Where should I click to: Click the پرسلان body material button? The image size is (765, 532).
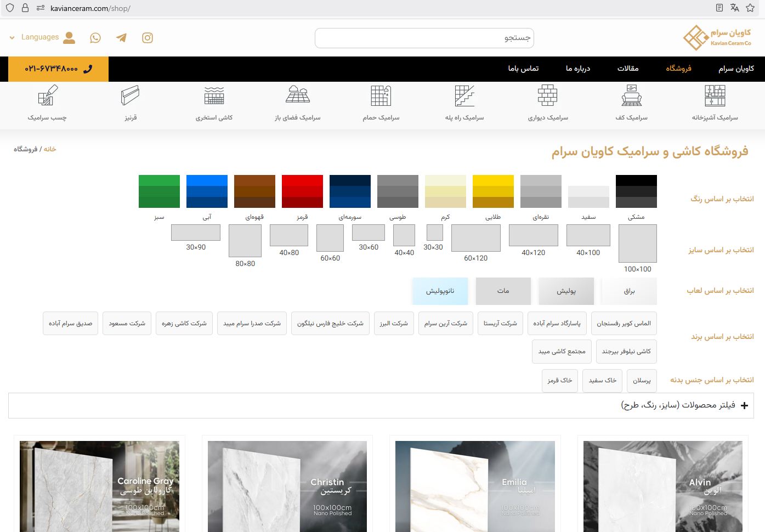[642, 381]
